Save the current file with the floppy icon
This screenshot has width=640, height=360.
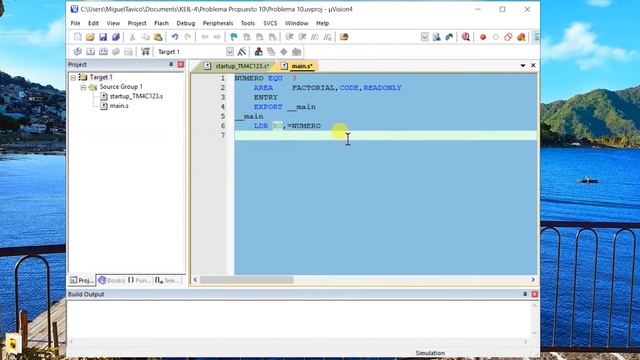pyautogui.click(x=103, y=37)
